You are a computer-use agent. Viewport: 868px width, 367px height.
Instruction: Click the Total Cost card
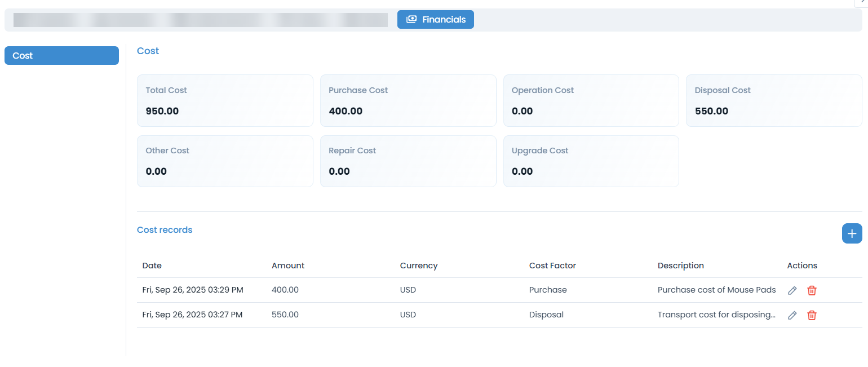coord(225,100)
